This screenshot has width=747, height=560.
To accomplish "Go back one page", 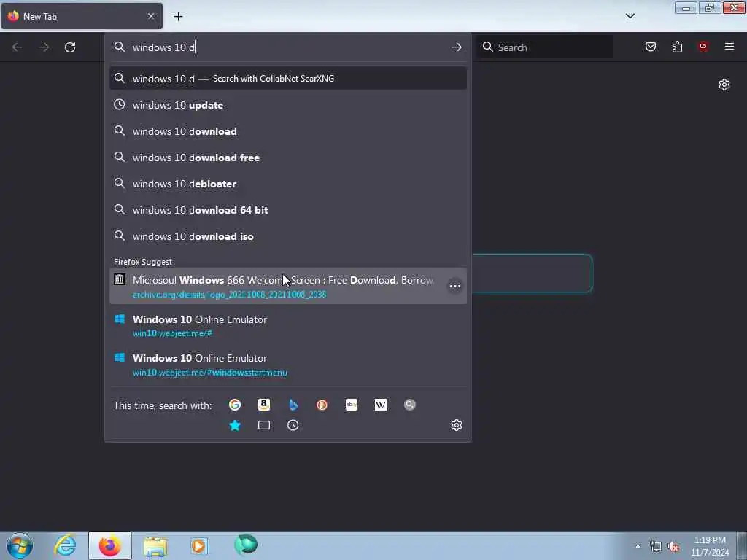I will click(x=18, y=47).
